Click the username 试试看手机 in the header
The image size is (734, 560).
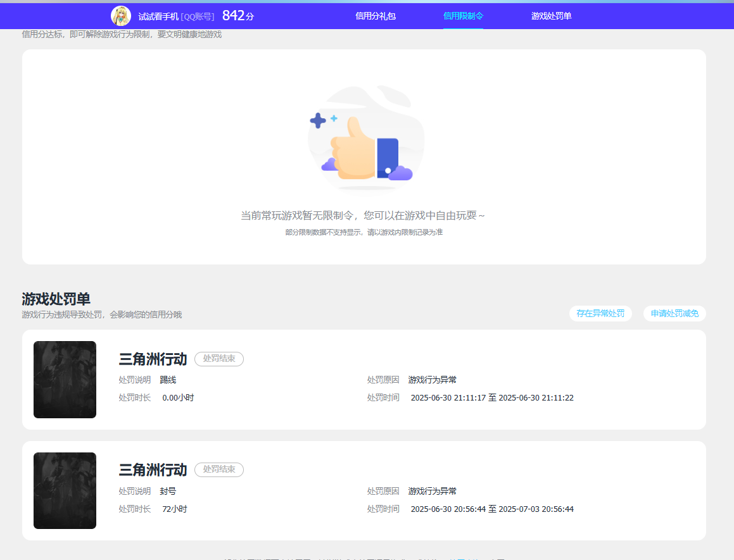(158, 17)
